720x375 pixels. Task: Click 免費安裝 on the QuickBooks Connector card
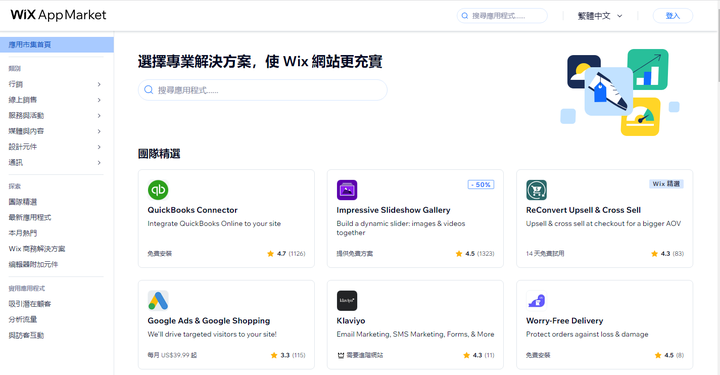tap(159, 253)
